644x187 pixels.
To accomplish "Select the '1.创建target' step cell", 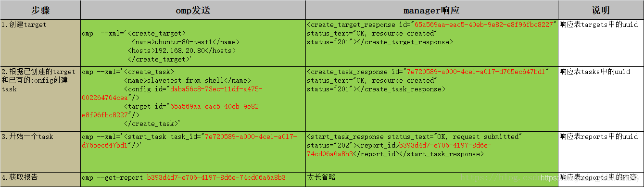I will click(40, 43).
